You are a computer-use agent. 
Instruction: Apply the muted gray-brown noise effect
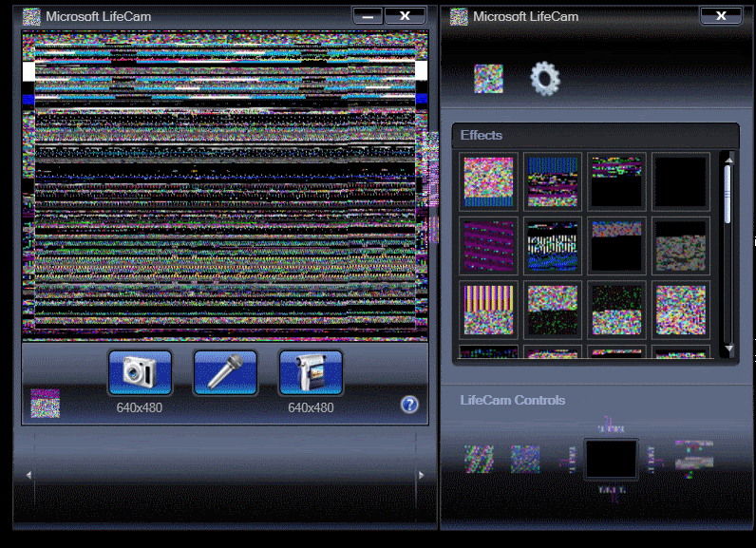tap(681, 246)
